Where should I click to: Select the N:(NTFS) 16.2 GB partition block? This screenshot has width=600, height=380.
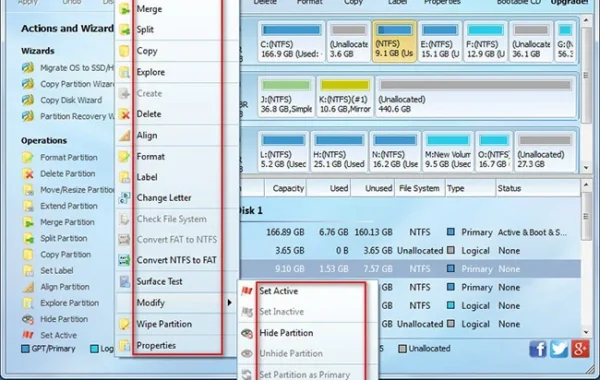(395, 152)
